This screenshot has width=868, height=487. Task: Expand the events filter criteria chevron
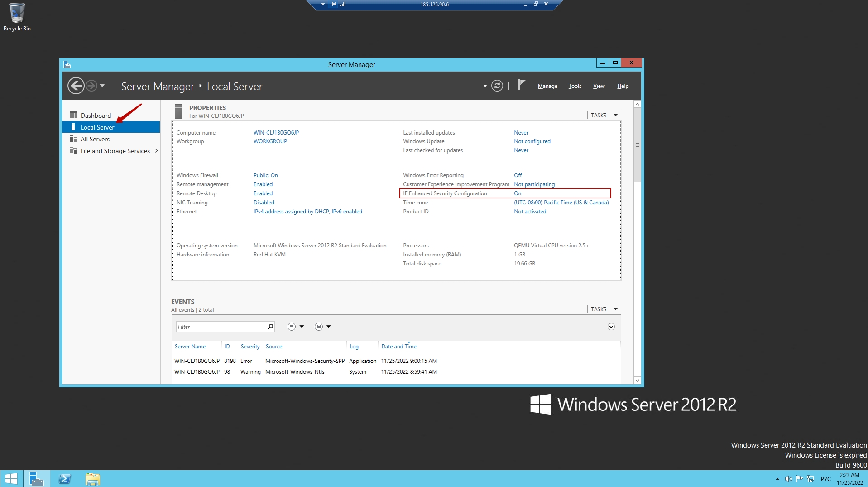(611, 327)
